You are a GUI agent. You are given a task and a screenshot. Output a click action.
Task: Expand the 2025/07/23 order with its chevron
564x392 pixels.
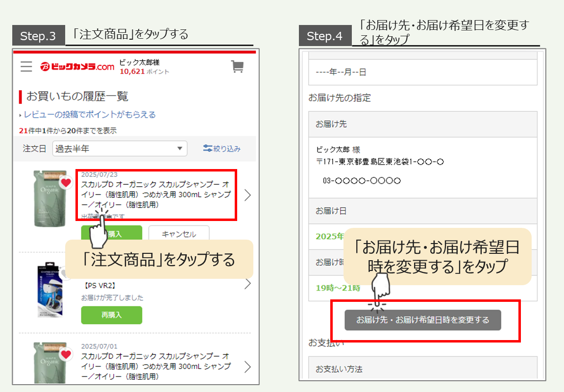[247, 195]
